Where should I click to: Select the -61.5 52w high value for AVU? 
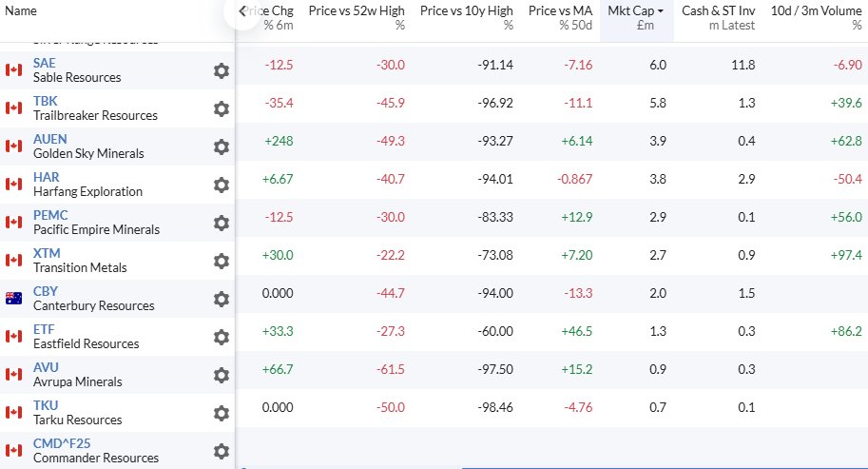[391, 370]
